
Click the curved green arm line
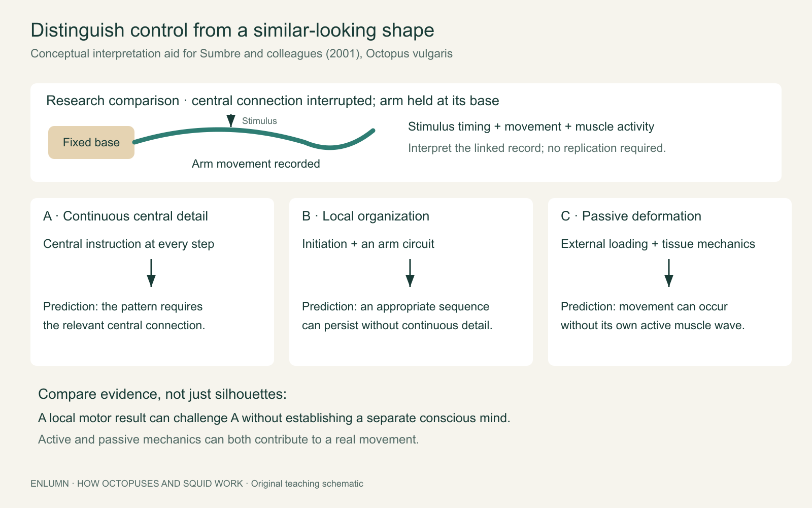click(254, 138)
